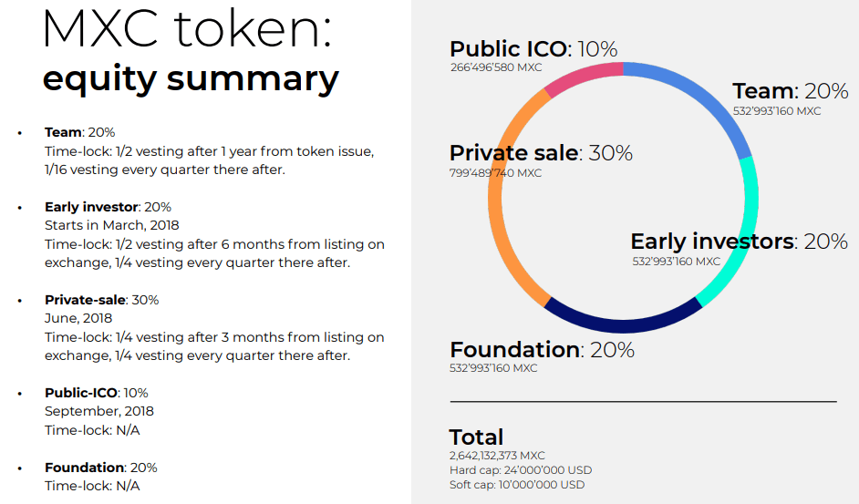859x504 pixels.
Task: Click the "MXC token:" slide title
Action: coord(187,30)
